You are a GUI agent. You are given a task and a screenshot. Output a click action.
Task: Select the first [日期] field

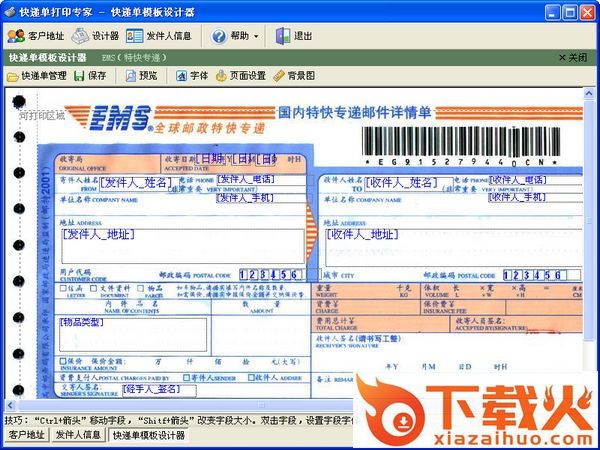pos(211,159)
